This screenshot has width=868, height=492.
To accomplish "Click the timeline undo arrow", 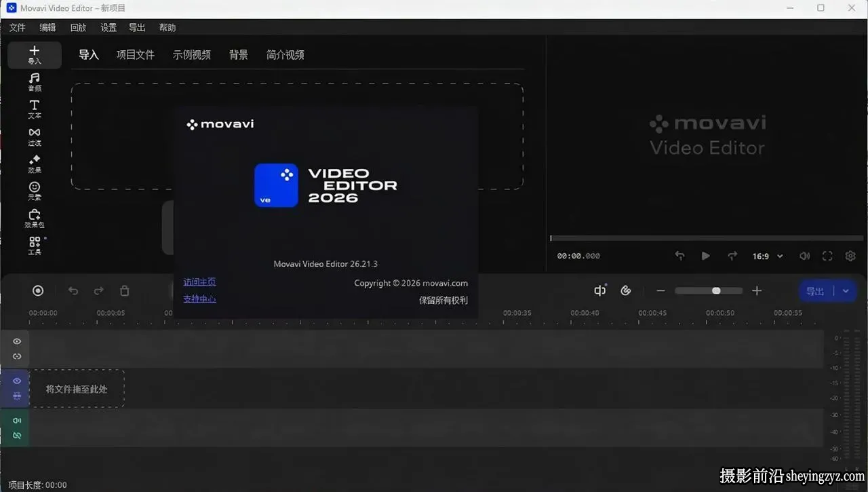I will click(x=73, y=290).
